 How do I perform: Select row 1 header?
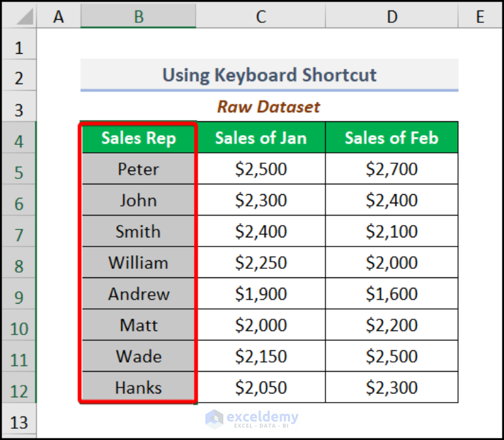pyautogui.click(x=18, y=48)
